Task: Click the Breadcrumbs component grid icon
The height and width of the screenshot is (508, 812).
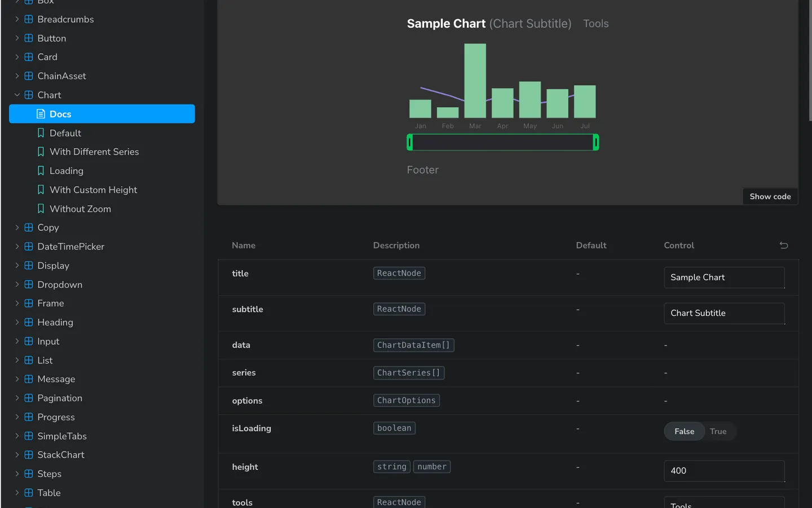Action: click(29, 19)
